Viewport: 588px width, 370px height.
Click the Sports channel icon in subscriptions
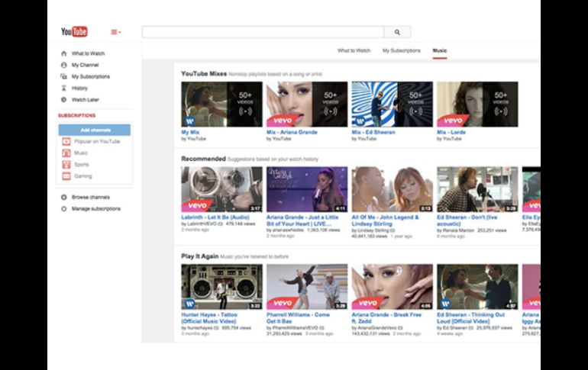[x=66, y=165]
